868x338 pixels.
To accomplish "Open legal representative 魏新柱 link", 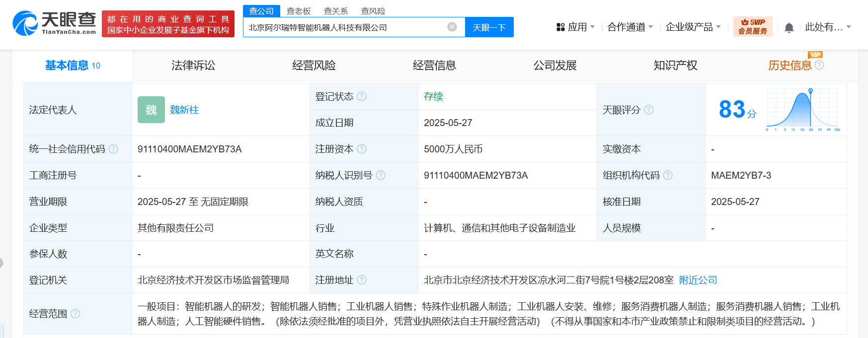I will point(184,110).
